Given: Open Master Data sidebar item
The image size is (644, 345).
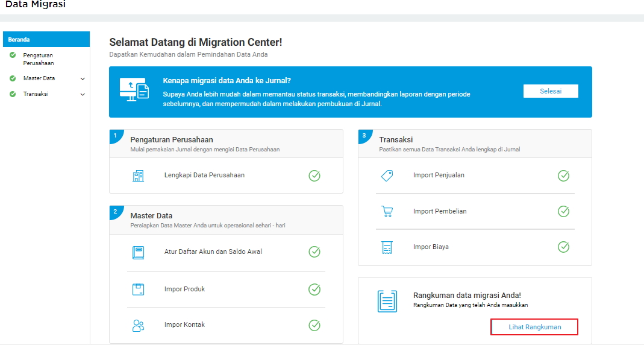Looking at the screenshot, I should click(39, 78).
